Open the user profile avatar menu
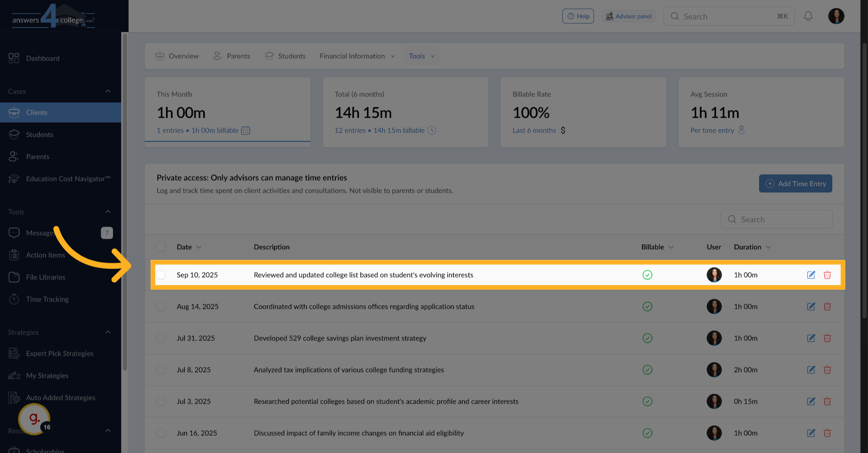 click(x=836, y=16)
